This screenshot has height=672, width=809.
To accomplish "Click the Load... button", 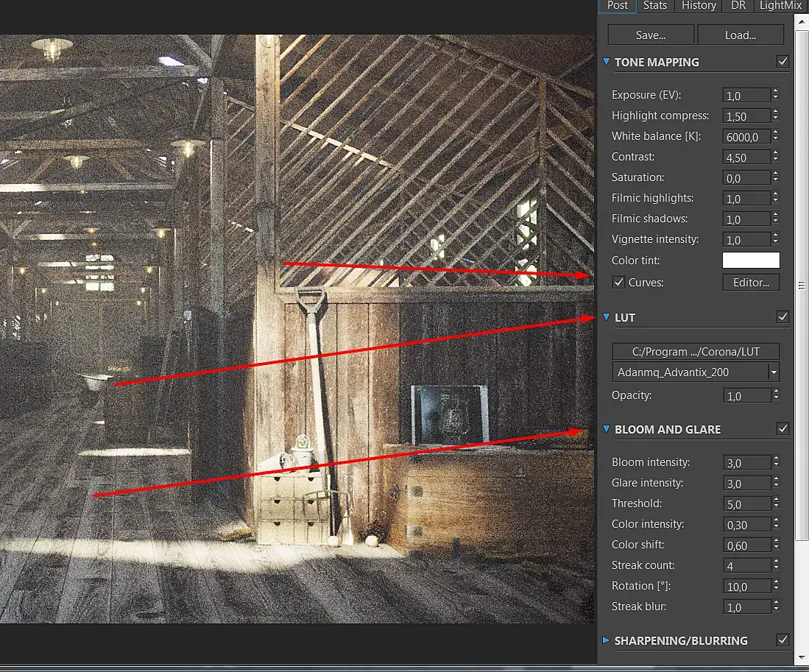I will click(741, 35).
